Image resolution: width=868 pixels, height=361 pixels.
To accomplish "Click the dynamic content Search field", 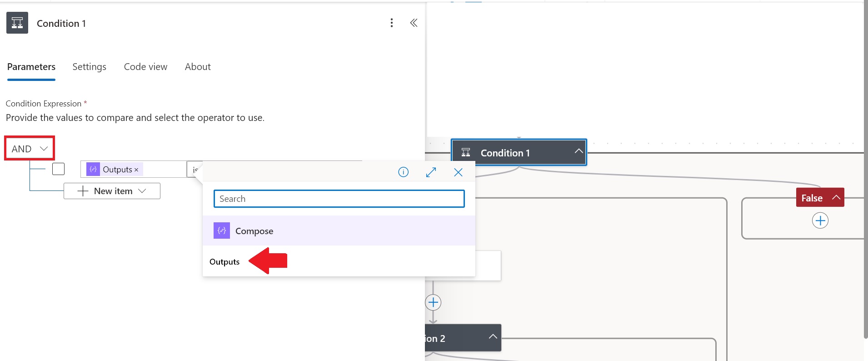I will point(339,199).
